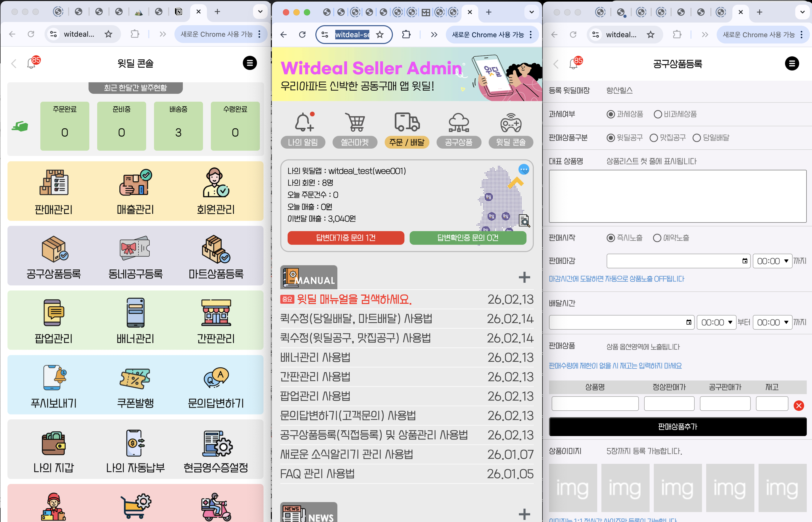Open 배달시간 end time dropdown
812x522 pixels.
772,322
